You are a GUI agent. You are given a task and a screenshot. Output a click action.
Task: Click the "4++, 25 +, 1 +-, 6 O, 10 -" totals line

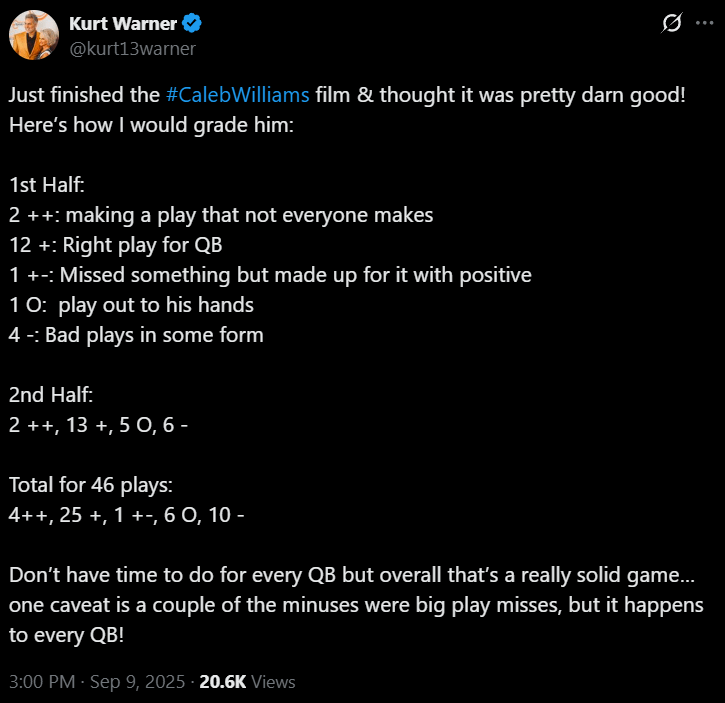click(x=127, y=515)
